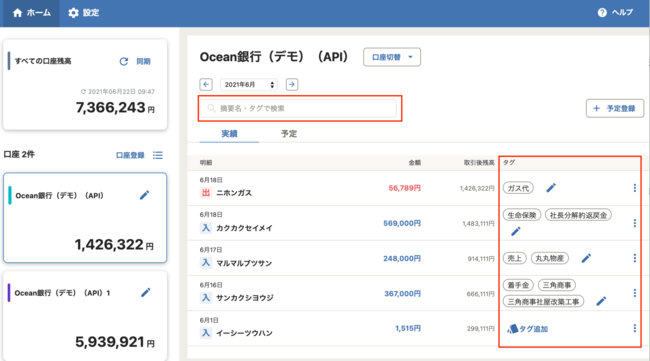Open more options menu for イーシーツウハン

click(635, 328)
